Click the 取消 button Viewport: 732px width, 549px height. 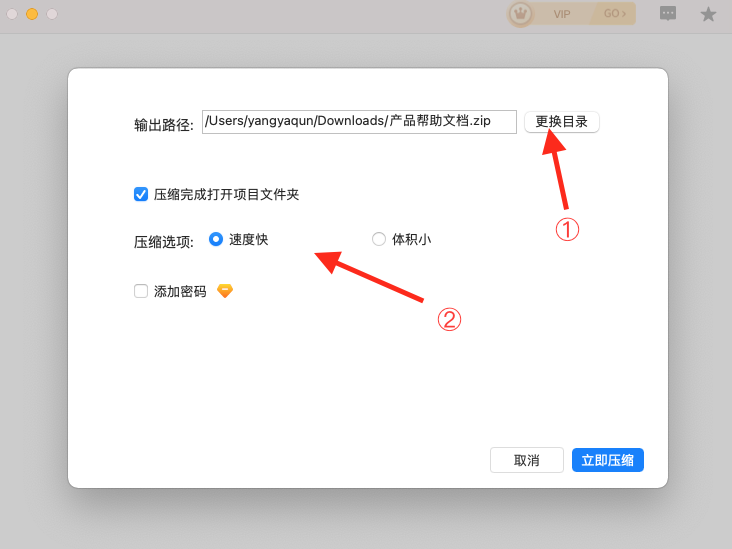click(x=527, y=460)
